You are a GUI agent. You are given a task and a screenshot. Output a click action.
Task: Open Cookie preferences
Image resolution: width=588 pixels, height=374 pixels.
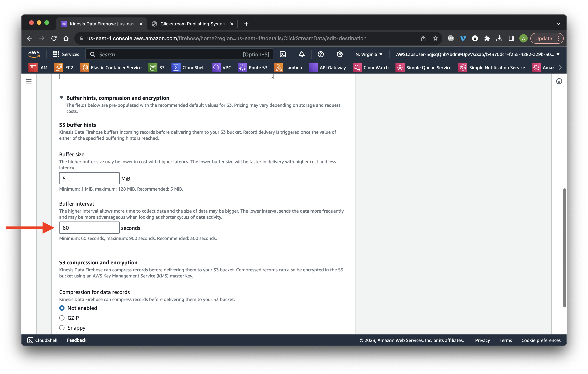tap(541, 340)
